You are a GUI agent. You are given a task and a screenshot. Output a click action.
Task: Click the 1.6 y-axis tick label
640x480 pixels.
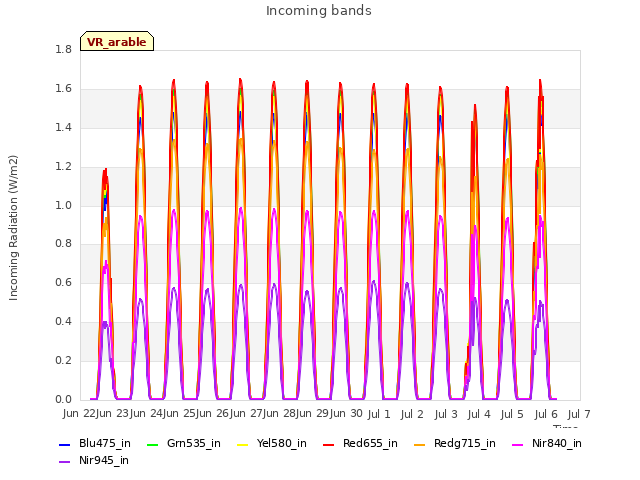63,89
